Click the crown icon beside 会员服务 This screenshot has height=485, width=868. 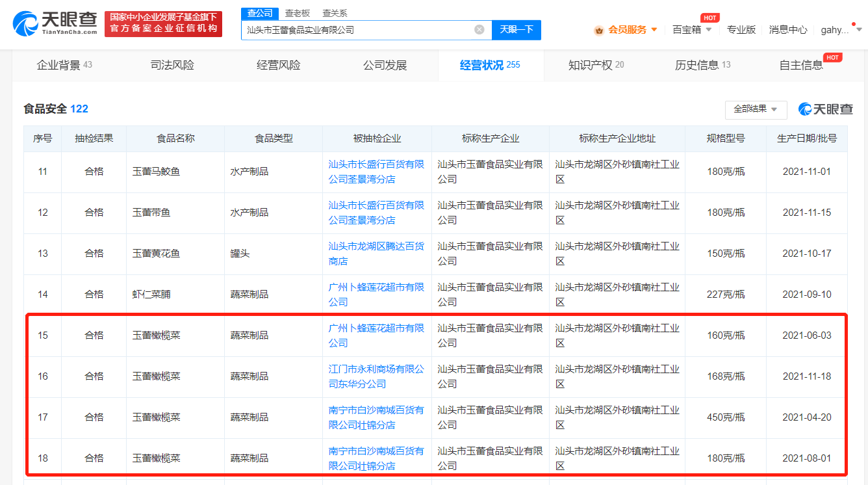coord(599,30)
